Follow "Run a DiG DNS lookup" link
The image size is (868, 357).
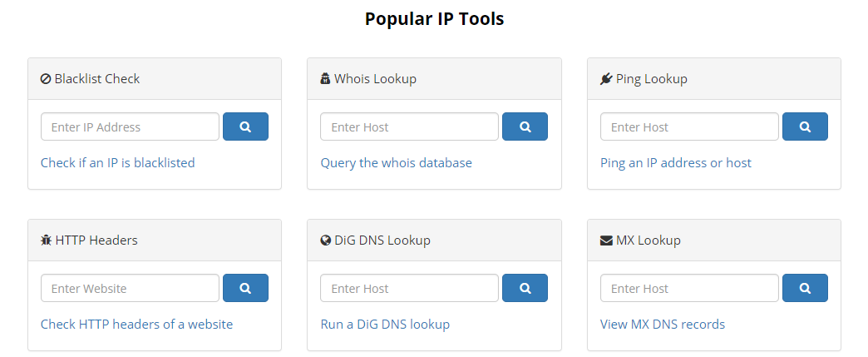pyautogui.click(x=385, y=325)
